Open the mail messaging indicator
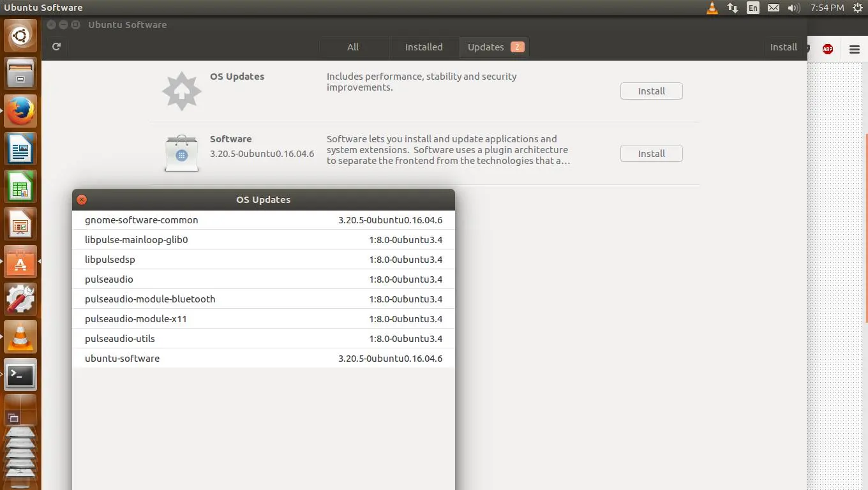 tap(774, 8)
